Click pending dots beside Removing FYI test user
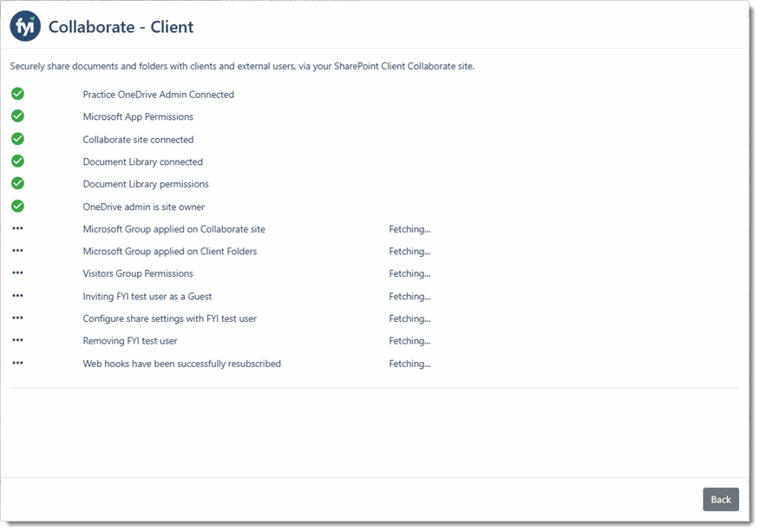The height and width of the screenshot is (532, 760). [18, 340]
